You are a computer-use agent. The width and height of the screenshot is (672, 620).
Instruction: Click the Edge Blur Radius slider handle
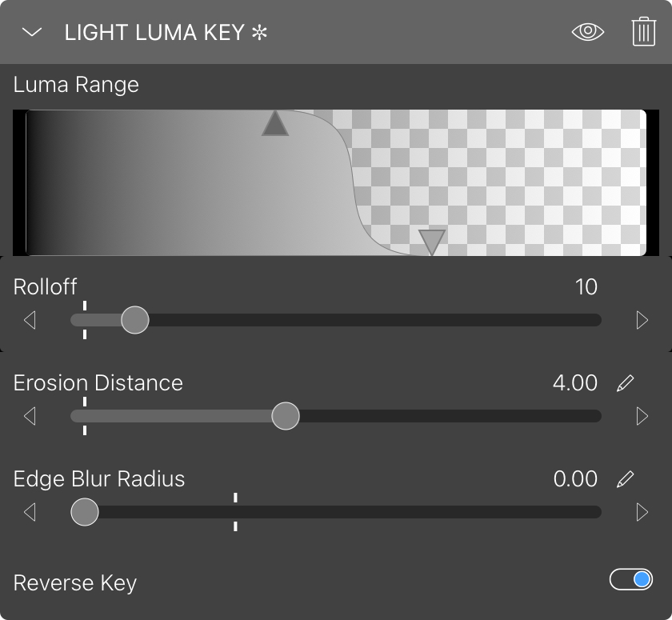pos(84,512)
